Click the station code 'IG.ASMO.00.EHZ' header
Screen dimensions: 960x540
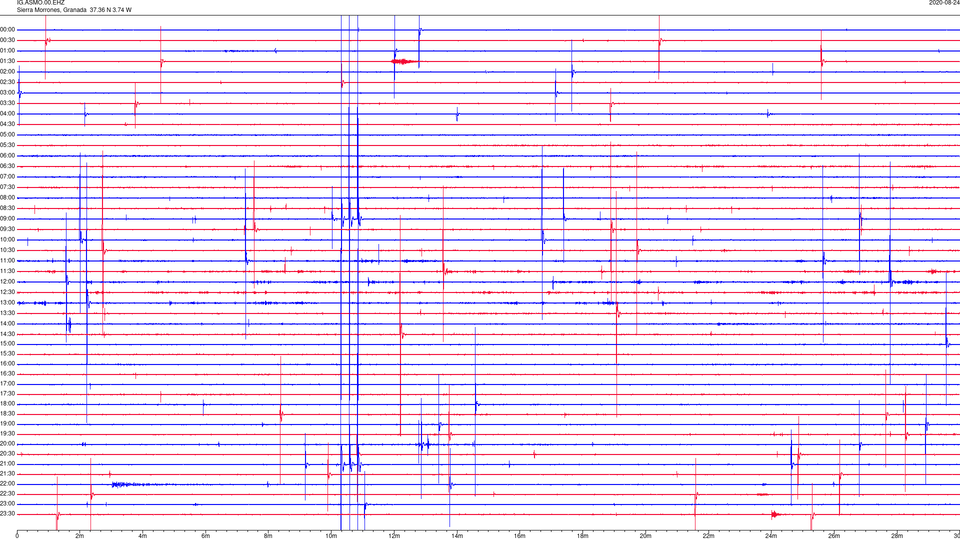coord(40,2)
